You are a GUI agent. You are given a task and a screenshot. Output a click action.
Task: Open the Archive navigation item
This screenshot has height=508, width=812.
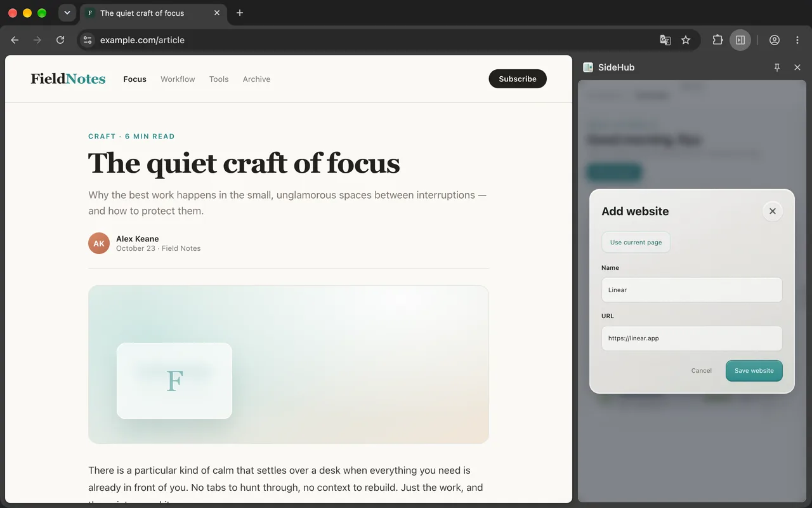(x=256, y=79)
